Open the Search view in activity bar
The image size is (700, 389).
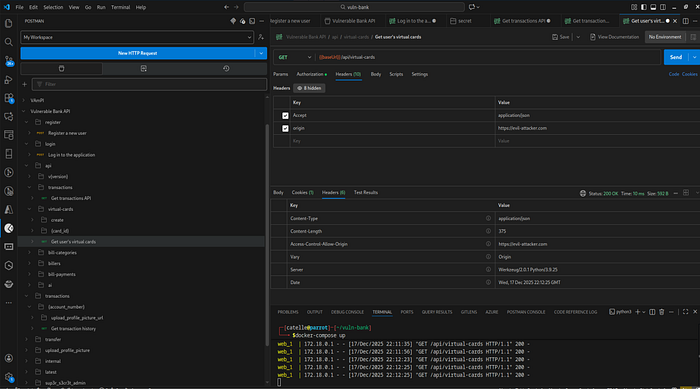(8, 42)
